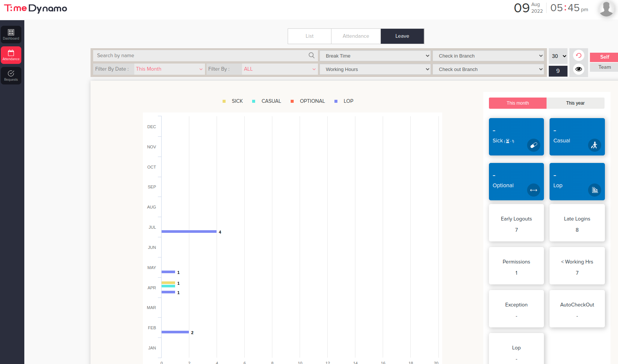Viewport: 618px width, 364px height.
Task: Click the walking icon on the Casual card
Action: [x=594, y=145]
